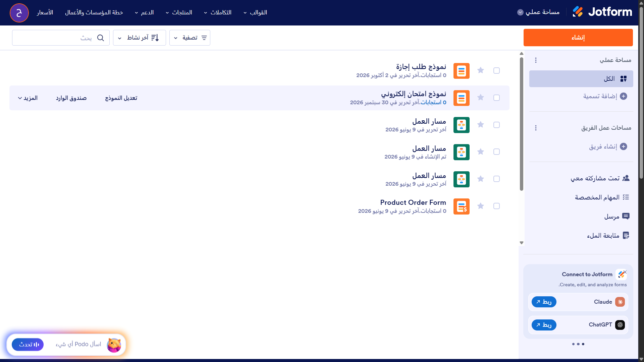
Task: Click the plus icon for إنشاء فريق
Action: pyautogui.click(x=624, y=146)
